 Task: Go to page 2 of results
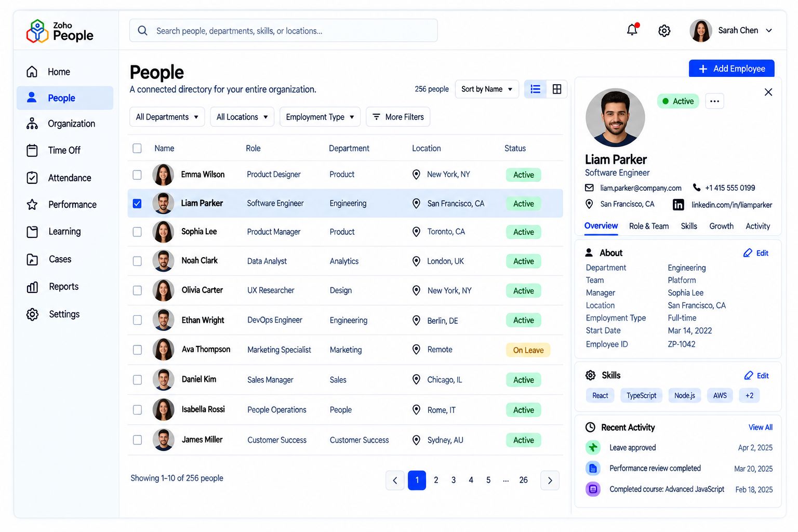point(436,480)
